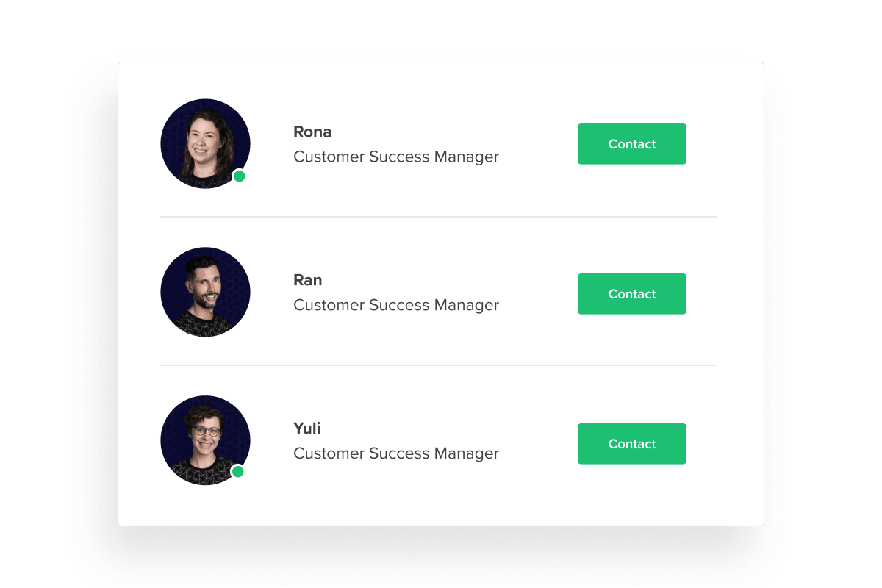Select Ran's Customer Success Manager title
Image resolution: width=882 pixels, height=588 pixels.
coord(396,305)
